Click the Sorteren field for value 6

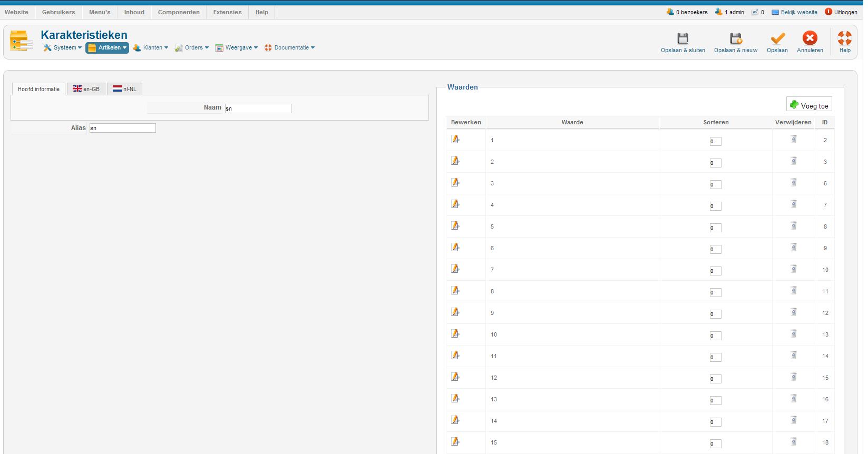[x=715, y=249]
